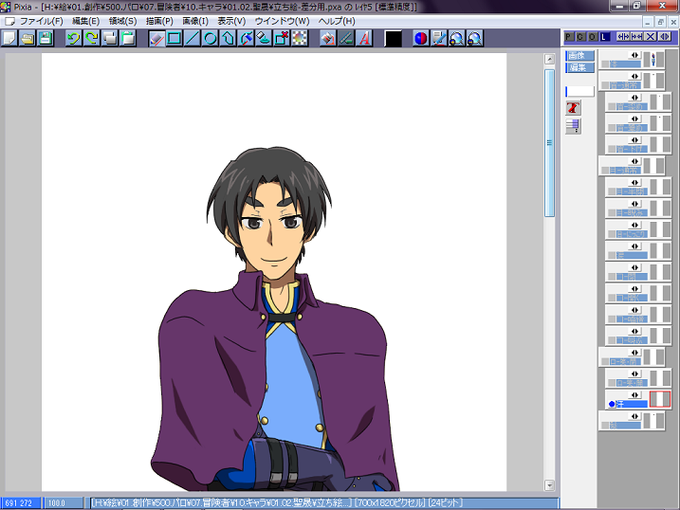This screenshot has width=680, height=510.
Task: Open the text tool with red A
Action: [365, 39]
